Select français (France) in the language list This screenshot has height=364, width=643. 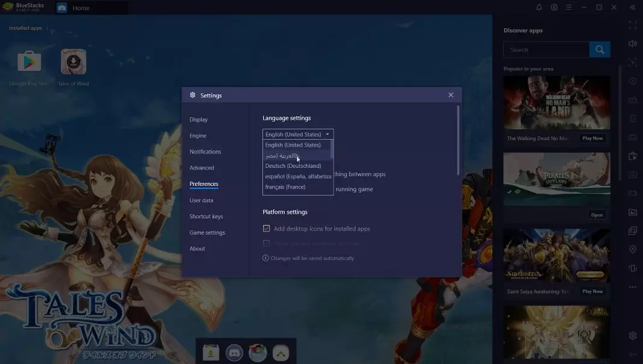[x=285, y=187]
